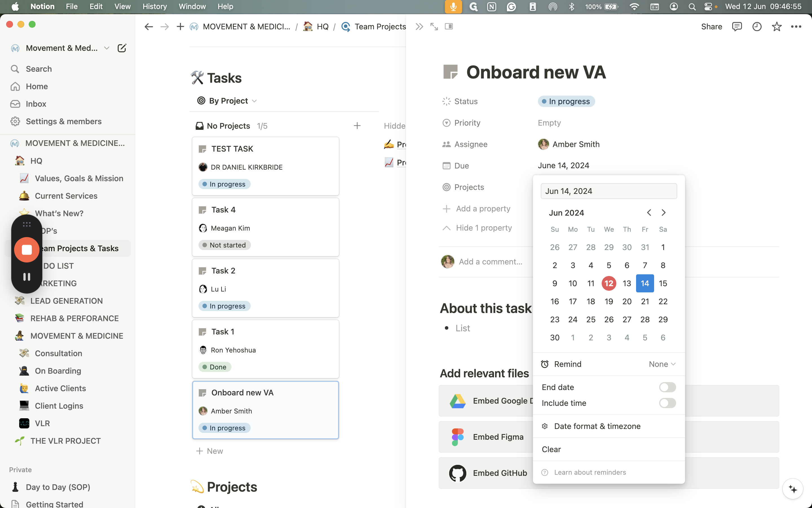
Task: Toggle the Include time switch
Action: pos(667,403)
